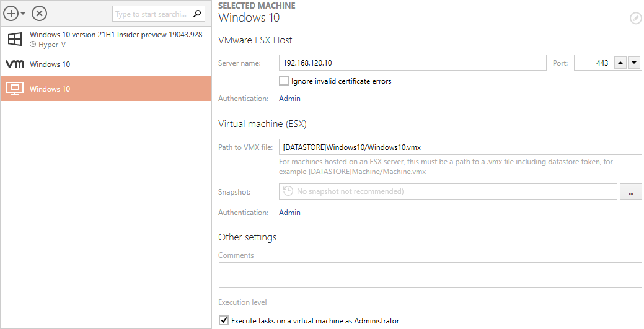Click the add machine plus icon
This screenshot has height=329, width=644.
pos(11,14)
